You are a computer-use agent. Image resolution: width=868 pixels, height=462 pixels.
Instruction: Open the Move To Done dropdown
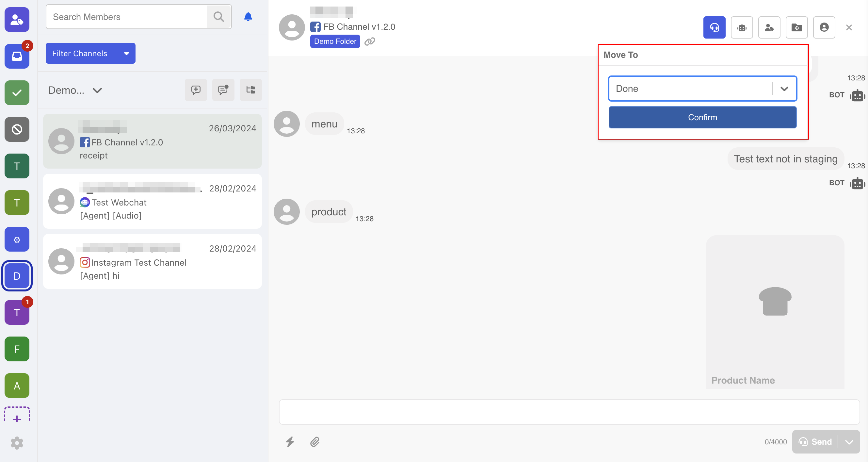[x=702, y=89]
